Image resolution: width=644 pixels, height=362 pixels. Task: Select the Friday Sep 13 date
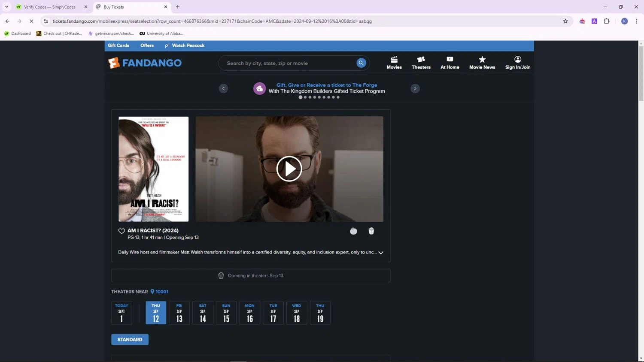[x=179, y=313]
